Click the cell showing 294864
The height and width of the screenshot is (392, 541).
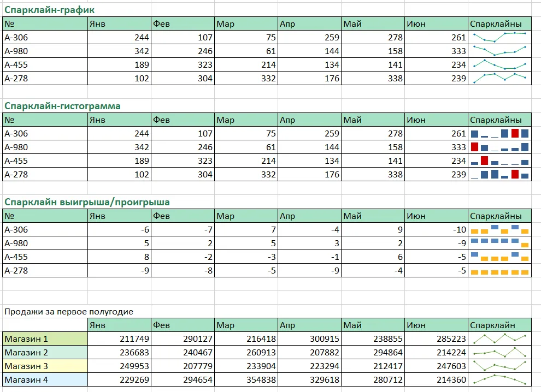[x=373, y=352]
